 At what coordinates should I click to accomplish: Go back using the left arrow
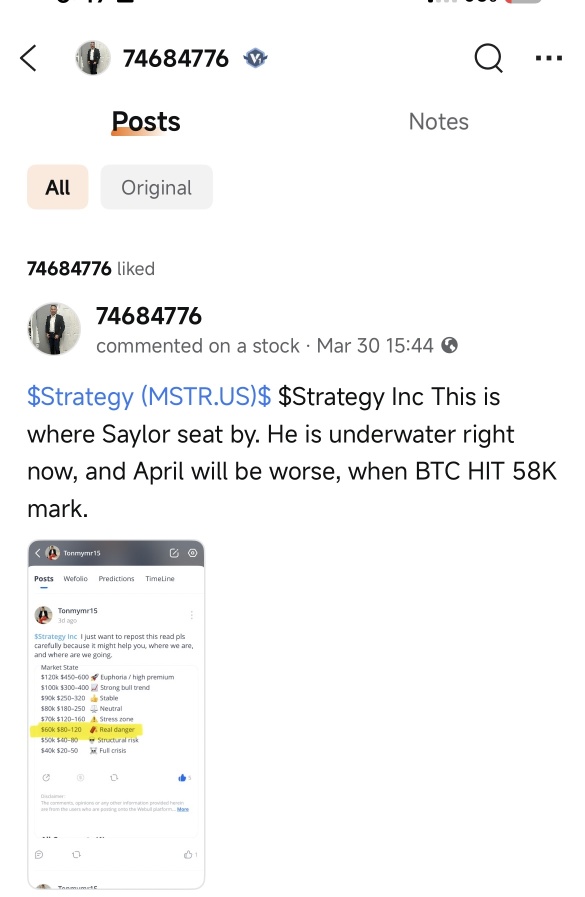(x=28, y=58)
